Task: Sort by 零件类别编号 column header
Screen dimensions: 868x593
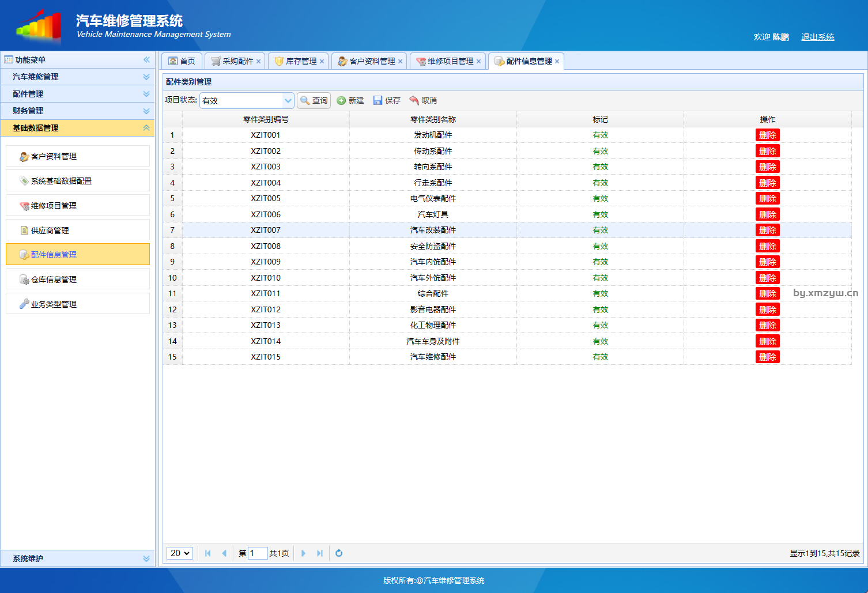Action: point(266,119)
